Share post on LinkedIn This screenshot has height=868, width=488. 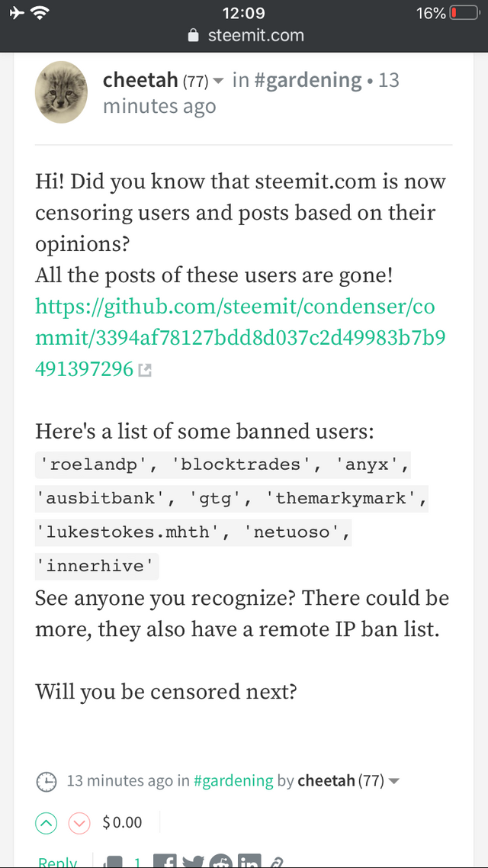pos(249,861)
